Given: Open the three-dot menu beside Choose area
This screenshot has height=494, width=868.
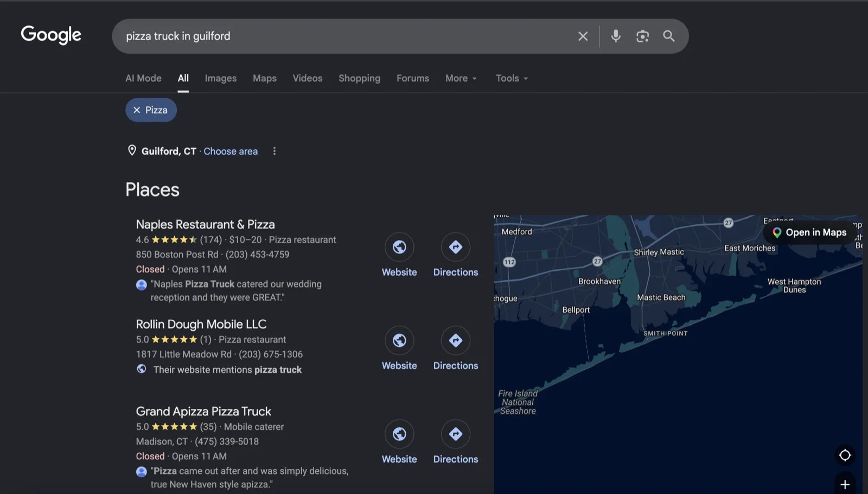Looking at the screenshot, I should click(275, 151).
